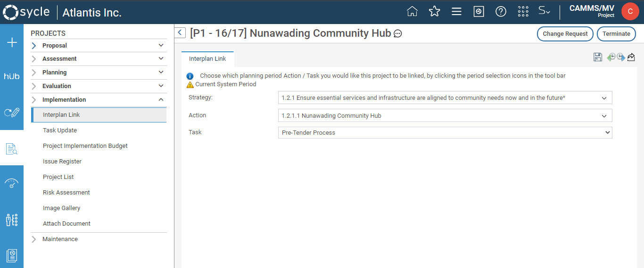Select the document search sidebar icon
The width and height of the screenshot is (644, 268).
[12, 149]
